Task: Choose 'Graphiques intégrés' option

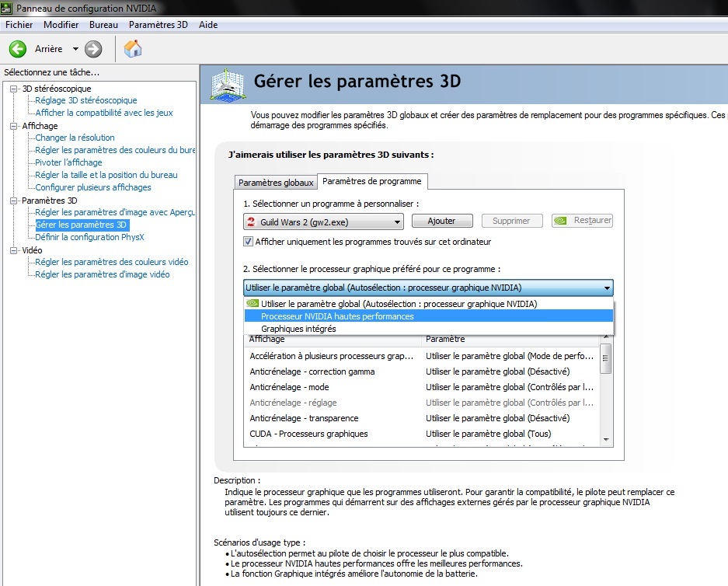Action: [x=429, y=329]
